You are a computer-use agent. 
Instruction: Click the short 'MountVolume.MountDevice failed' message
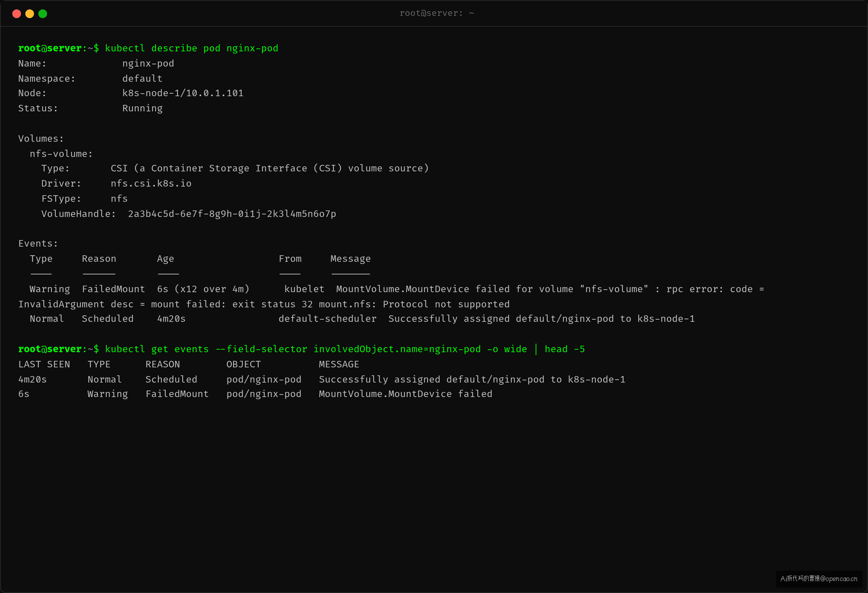[x=405, y=394]
